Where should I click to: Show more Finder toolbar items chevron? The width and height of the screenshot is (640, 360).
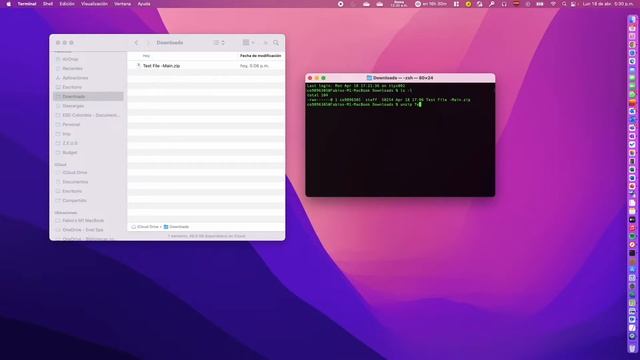point(265,42)
